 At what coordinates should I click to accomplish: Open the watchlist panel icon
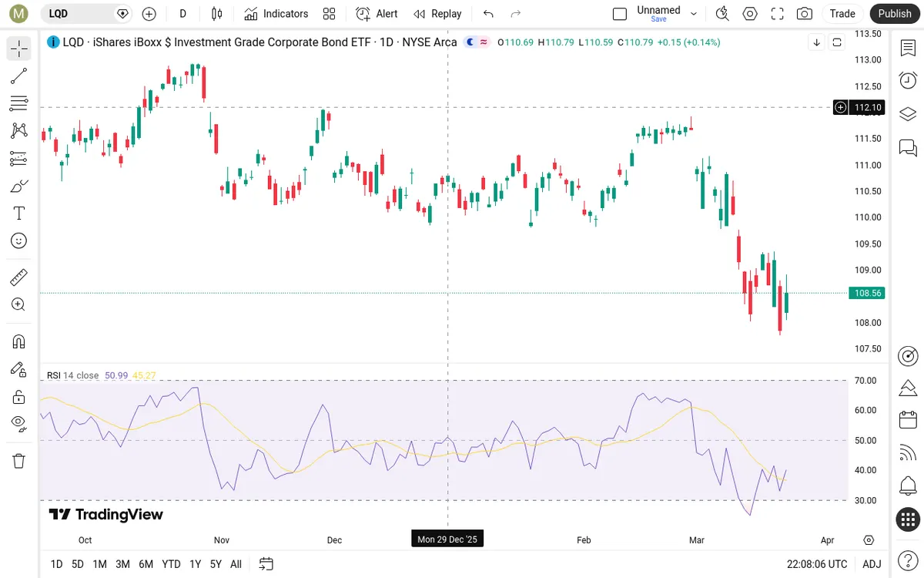point(908,48)
